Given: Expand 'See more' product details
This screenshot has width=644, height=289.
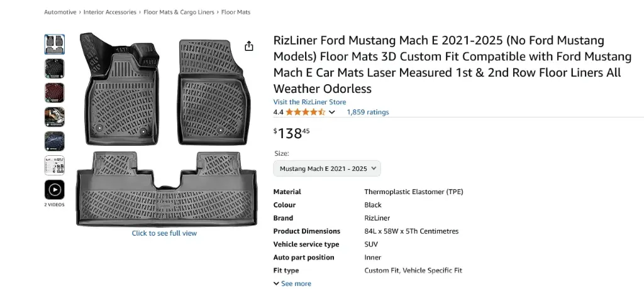Looking at the screenshot, I should tap(292, 284).
